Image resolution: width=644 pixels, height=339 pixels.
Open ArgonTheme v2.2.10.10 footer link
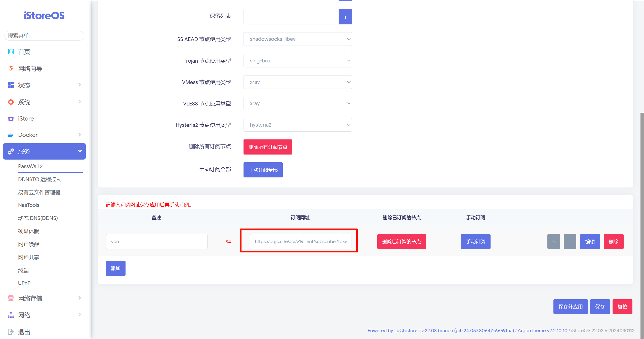542,330
